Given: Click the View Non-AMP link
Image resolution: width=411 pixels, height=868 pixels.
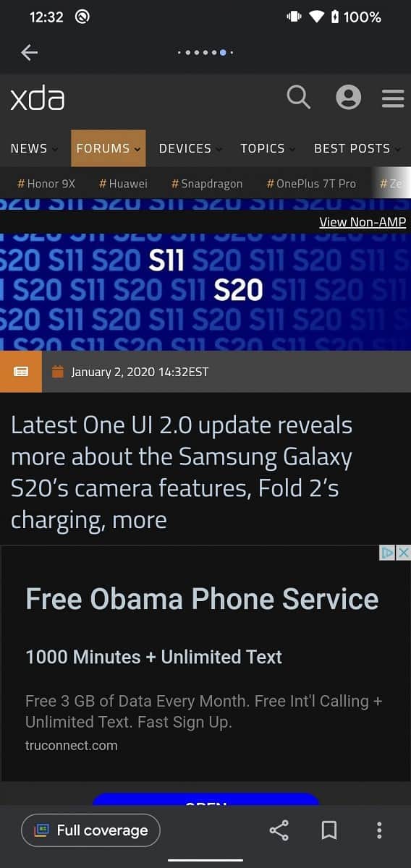Looking at the screenshot, I should [363, 222].
